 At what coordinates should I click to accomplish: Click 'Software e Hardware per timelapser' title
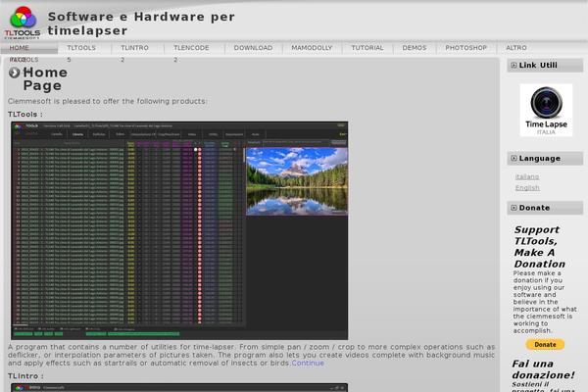pyautogui.click(x=141, y=24)
